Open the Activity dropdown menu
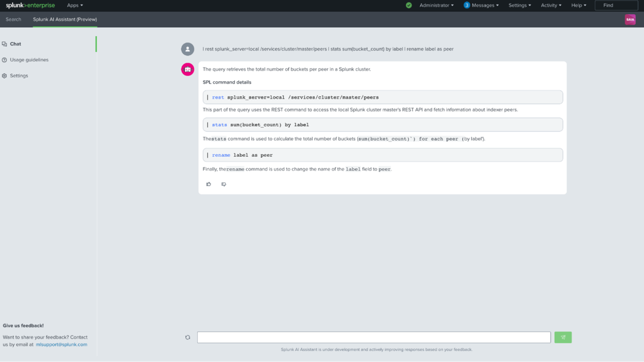The width and height of the screenshot is (644, 362). (551, 6)
